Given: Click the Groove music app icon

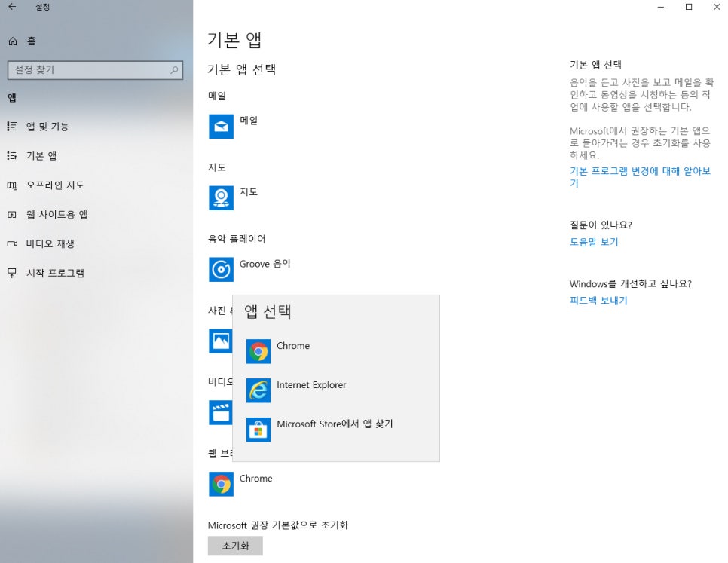Looking at the screenshot, I should tap(221, 269).
